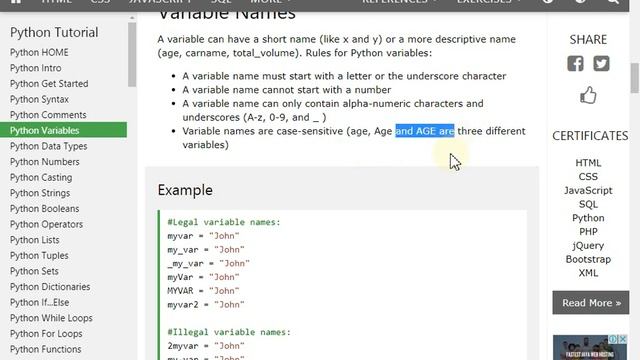Open the web hosting ad thumbnail
Image resolution: width=640 pixels, height=360 pixels.
pyautogui.click(x=590, y=348)
